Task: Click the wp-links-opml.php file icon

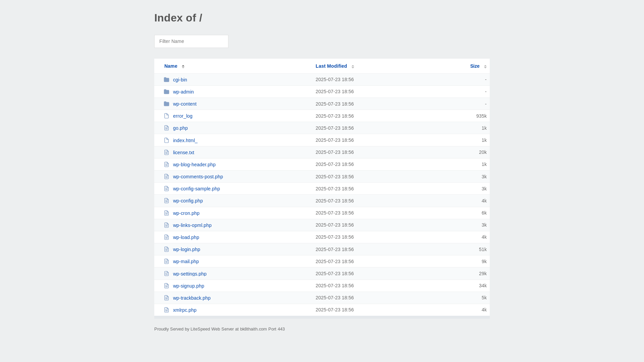Action: pyautogui.click(x=166, y=225)
